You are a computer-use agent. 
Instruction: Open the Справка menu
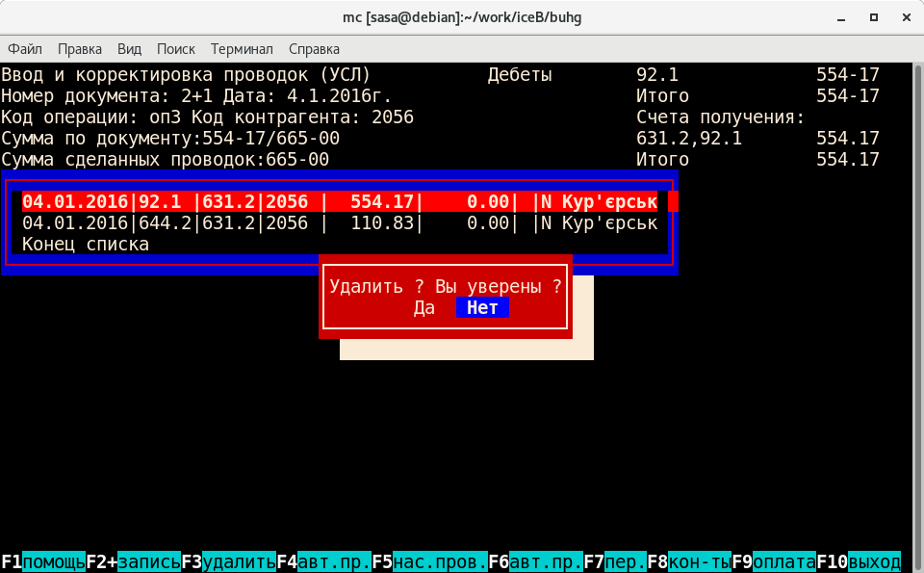click(314, 49)
